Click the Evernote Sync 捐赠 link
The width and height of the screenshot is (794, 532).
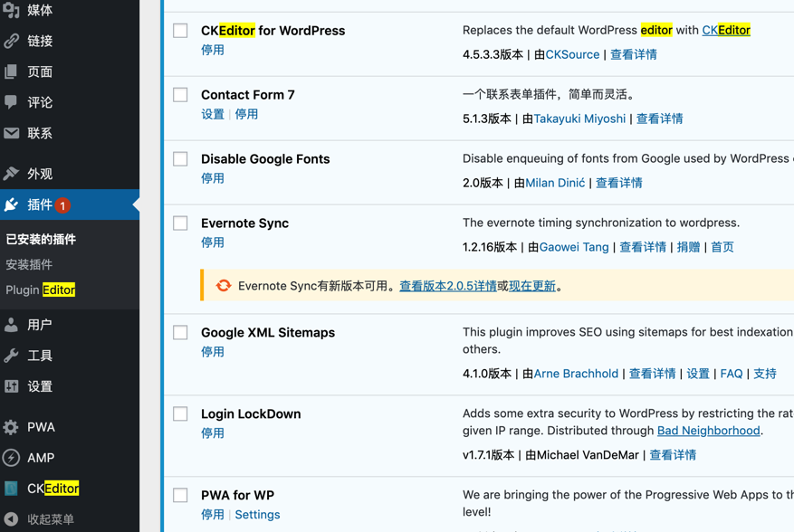pyautogui.click(x=689, y=247)
